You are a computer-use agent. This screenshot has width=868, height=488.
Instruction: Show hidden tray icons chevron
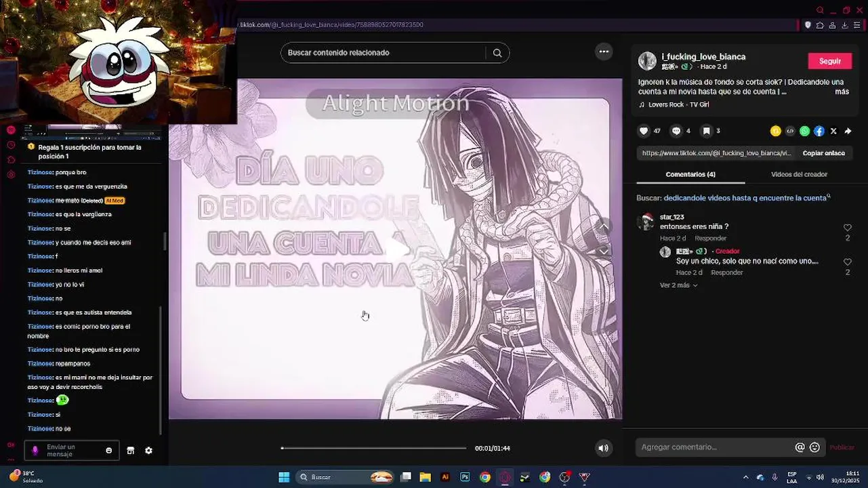[x=745, y=477]
